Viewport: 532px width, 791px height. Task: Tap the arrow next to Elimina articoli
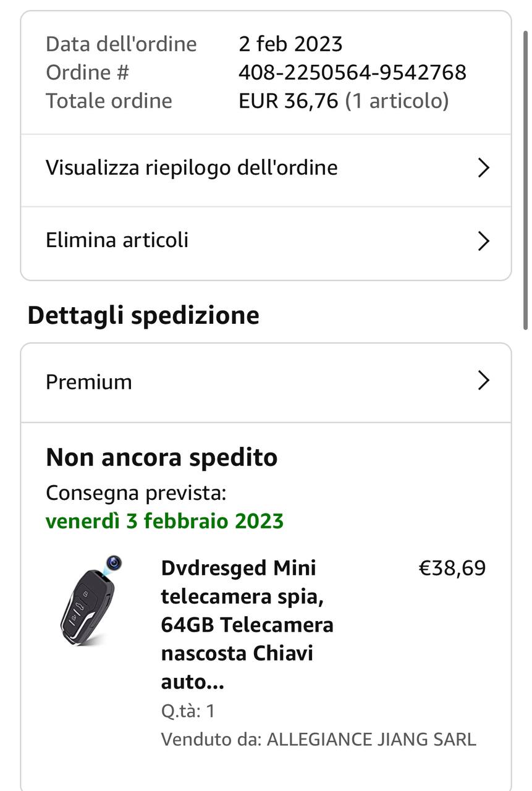pyautogui.click(x=483, y=241)
